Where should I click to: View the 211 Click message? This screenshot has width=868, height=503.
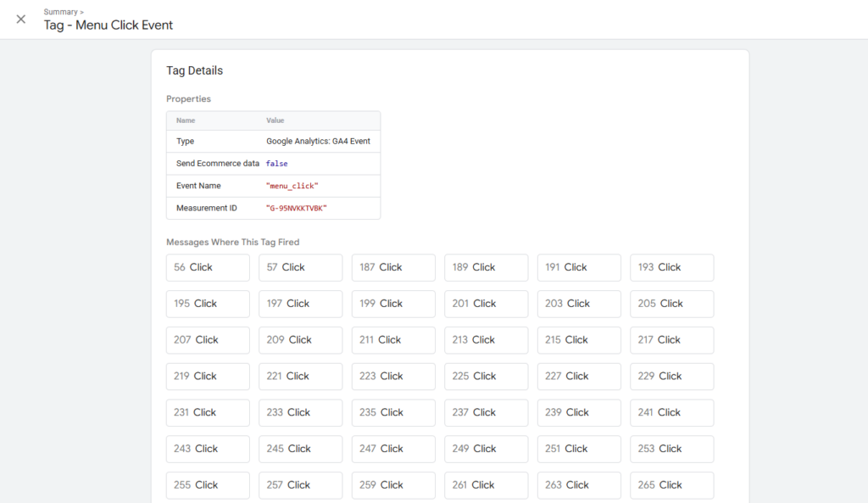coord(393,340)
